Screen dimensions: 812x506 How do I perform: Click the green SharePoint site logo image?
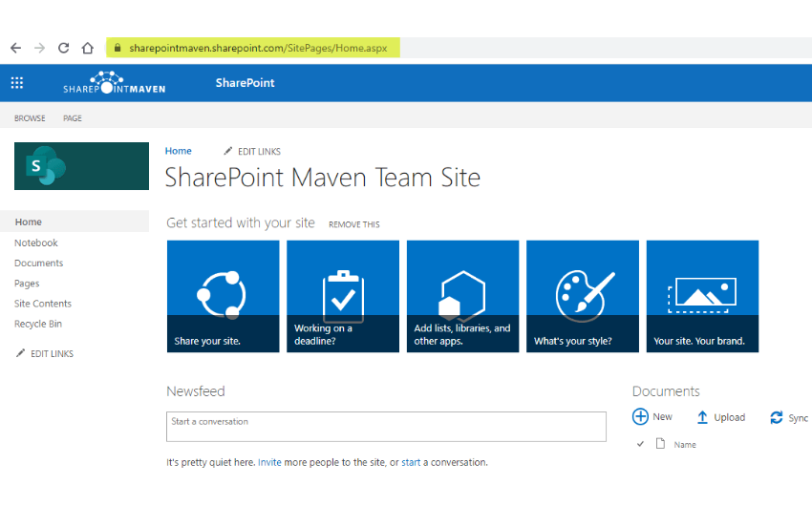click(81, 166)
